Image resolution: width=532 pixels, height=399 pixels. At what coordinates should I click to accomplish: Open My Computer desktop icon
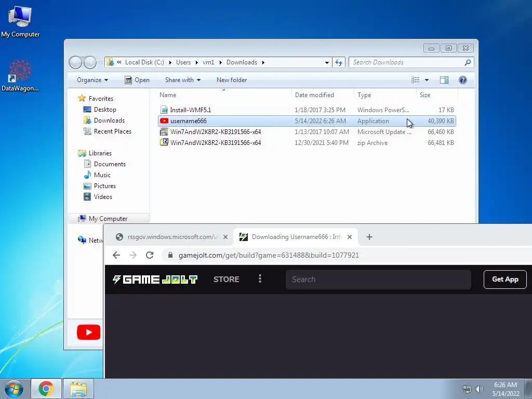pos(20,21)
